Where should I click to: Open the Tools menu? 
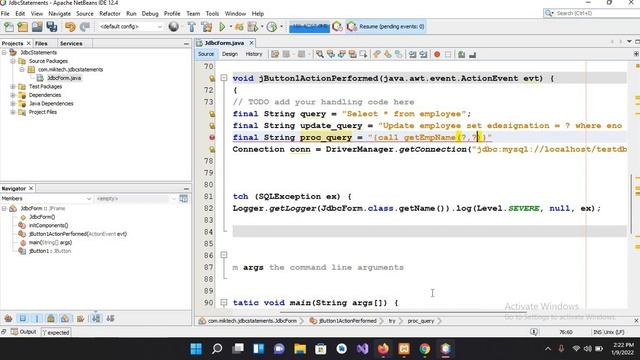(x=212, y=13)
